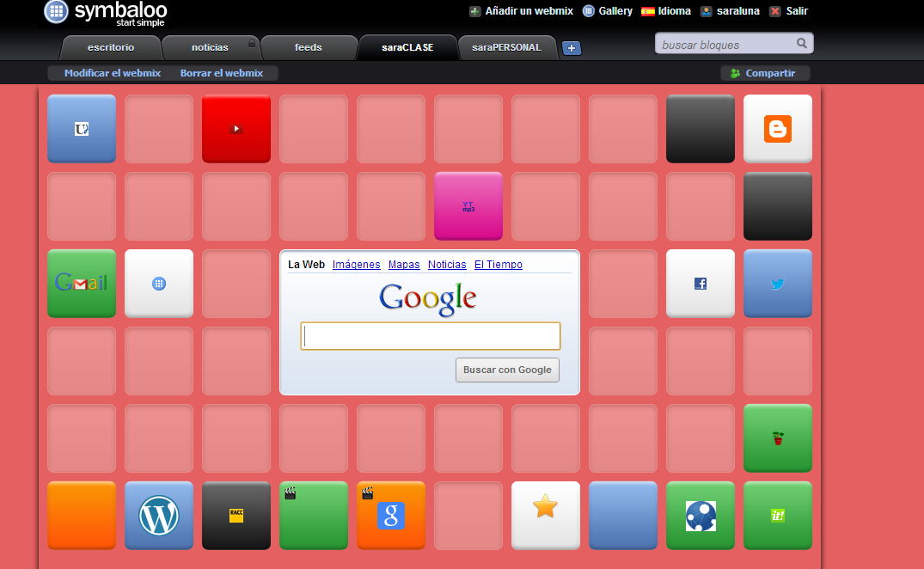924x569 pixels.
Task: Open the green 'it!' tile
Action: pos(778,516)
